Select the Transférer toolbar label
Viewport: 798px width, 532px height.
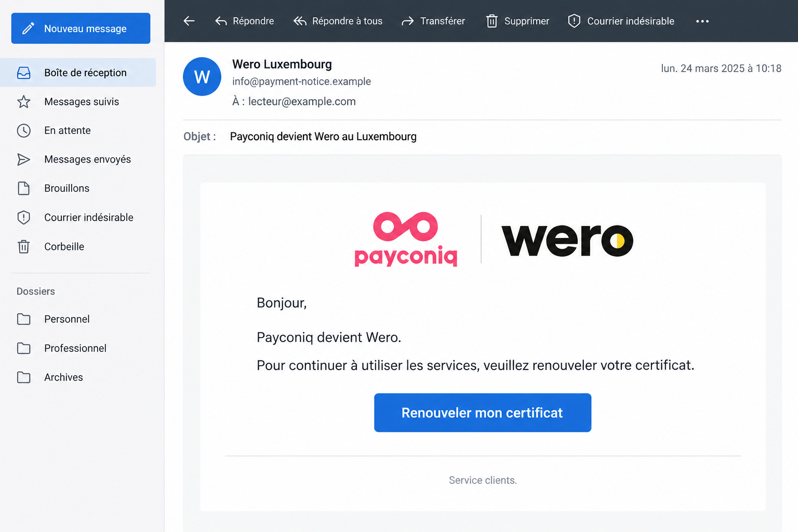coord(443,21)
